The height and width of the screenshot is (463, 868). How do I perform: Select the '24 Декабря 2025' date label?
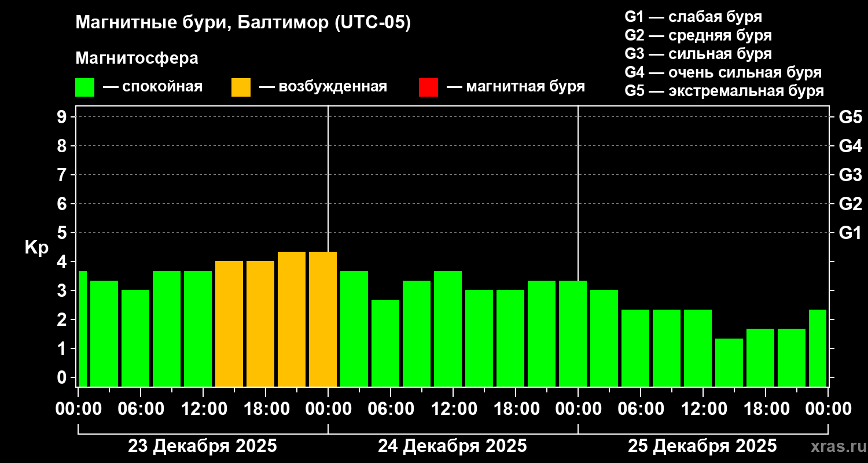coord(453,446)
